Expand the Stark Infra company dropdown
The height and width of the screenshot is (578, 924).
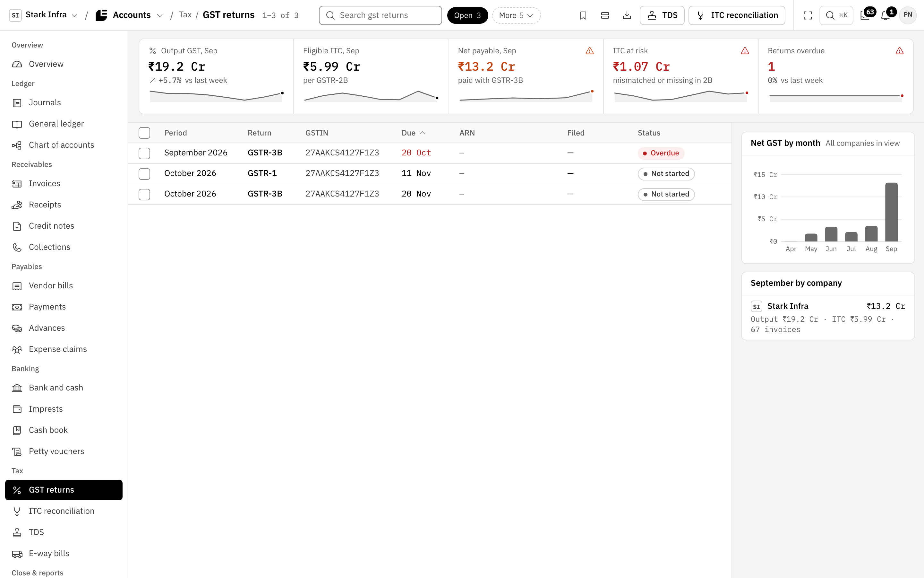click(44, 15)
